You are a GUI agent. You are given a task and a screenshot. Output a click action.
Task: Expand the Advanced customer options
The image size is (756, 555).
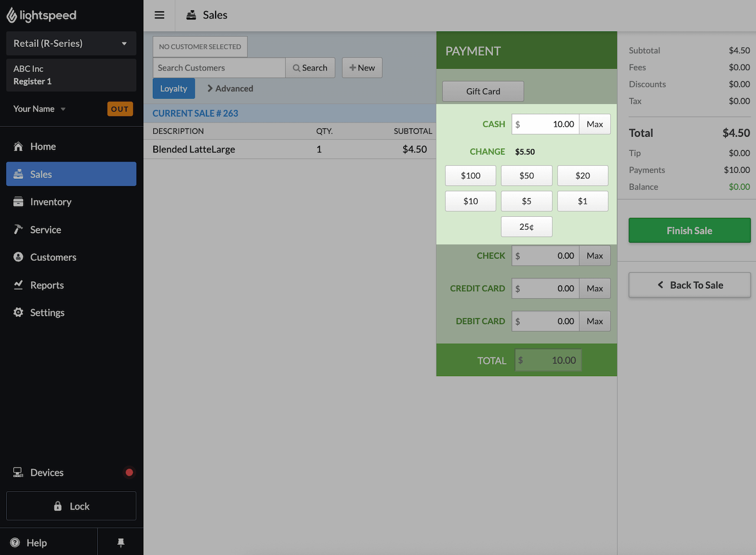point(230,88)
